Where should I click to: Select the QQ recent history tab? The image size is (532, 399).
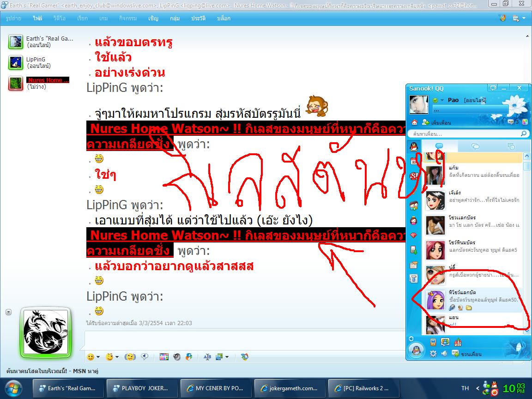[x=511, y=146]
